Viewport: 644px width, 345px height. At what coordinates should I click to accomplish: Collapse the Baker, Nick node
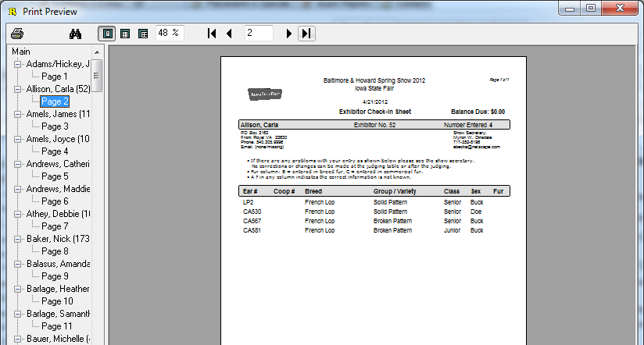pyautogui.click(x=18, y=239)
